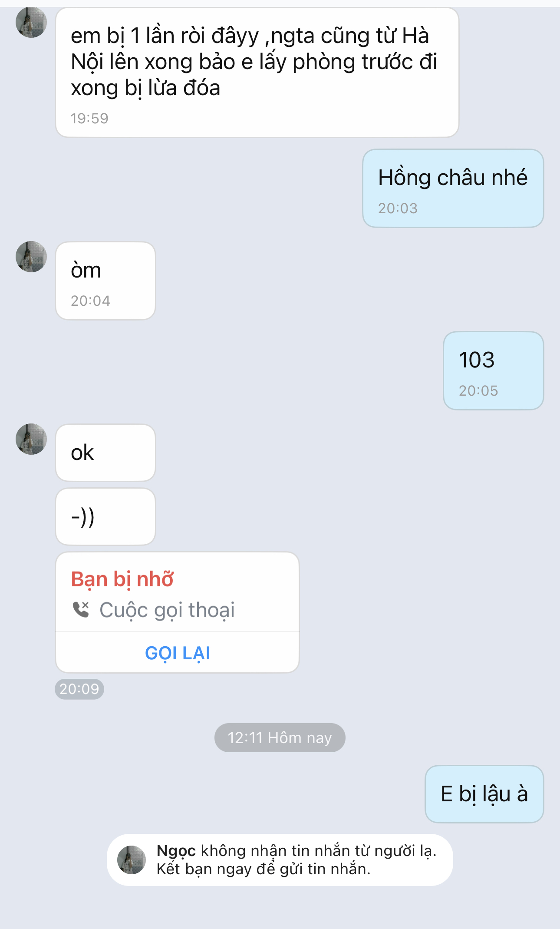Tap the "ok" message bubble

tap(105, 453)
